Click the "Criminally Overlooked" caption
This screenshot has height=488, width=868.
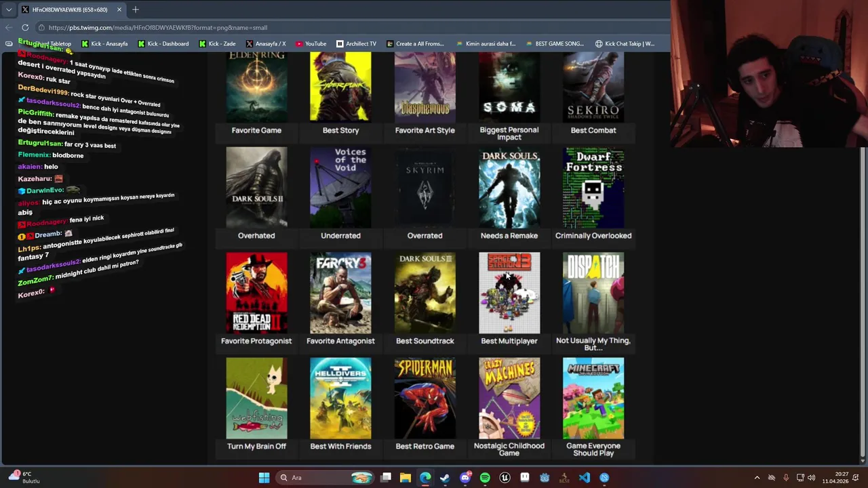[x=593, y=236]
